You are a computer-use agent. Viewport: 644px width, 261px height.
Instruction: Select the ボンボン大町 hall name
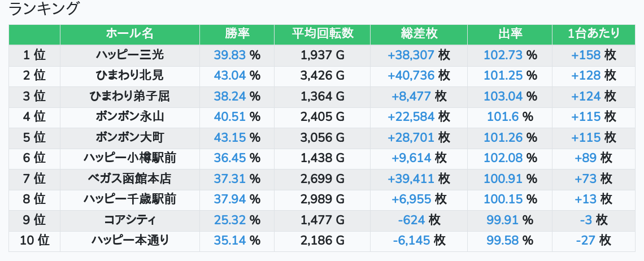coord(130,137)
